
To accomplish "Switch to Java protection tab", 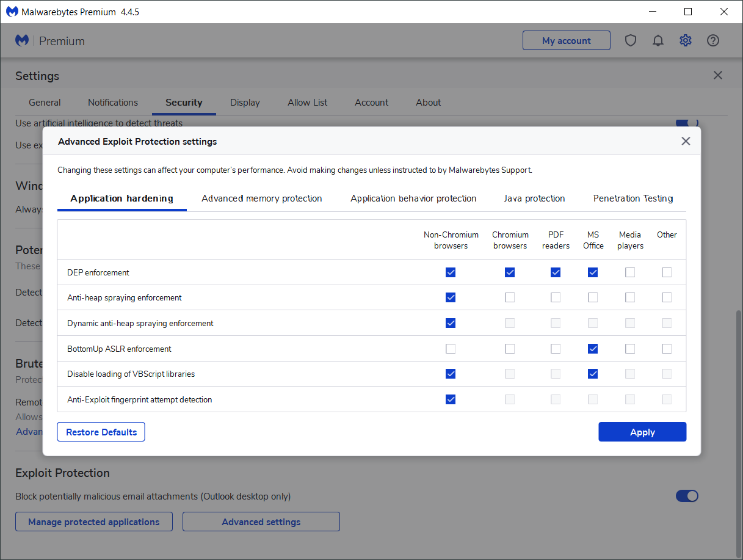I will click(534, 198).
